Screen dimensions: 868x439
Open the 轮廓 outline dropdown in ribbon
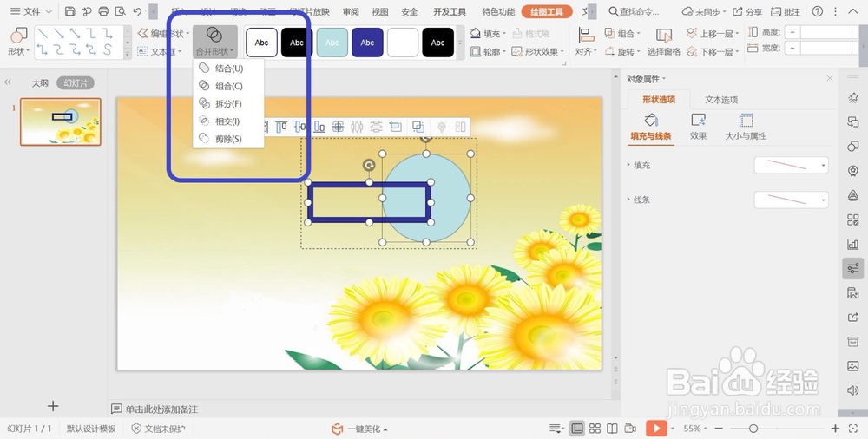488,51
